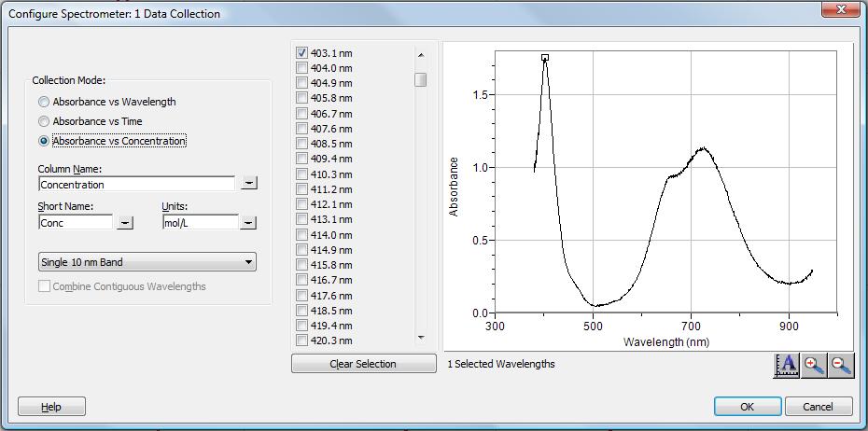Check the 414.9 nm wavelength box
Viewport: 868px width, 431px height.
tap(301, 249)
